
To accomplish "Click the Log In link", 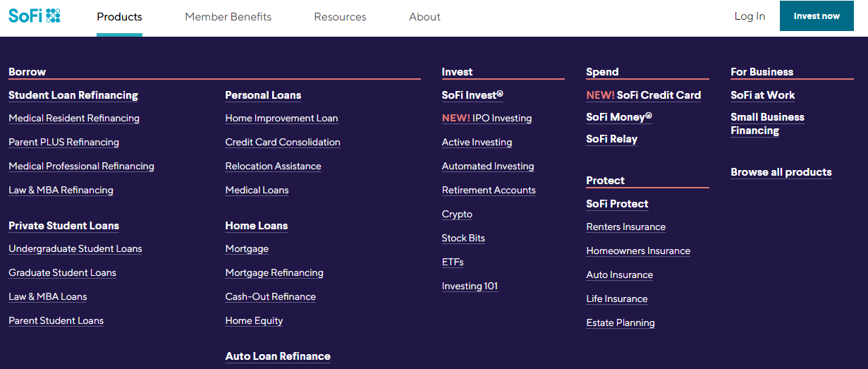I will point(750,16).
